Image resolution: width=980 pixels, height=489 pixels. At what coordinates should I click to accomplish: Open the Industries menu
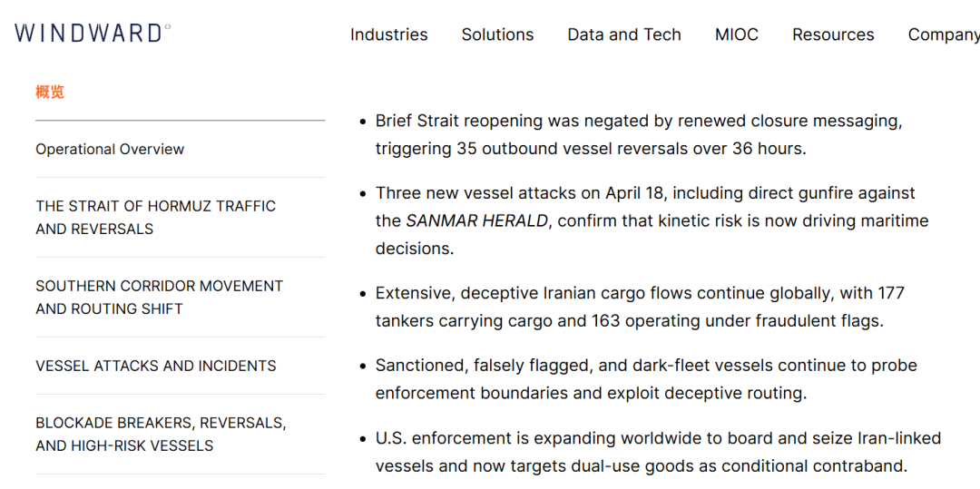coord(388,34)
